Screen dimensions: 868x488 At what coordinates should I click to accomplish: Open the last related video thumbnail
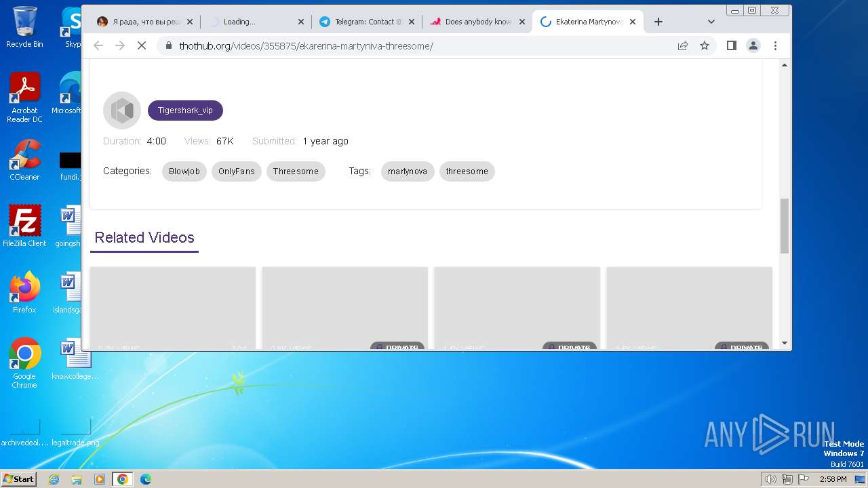pos(689,308)
